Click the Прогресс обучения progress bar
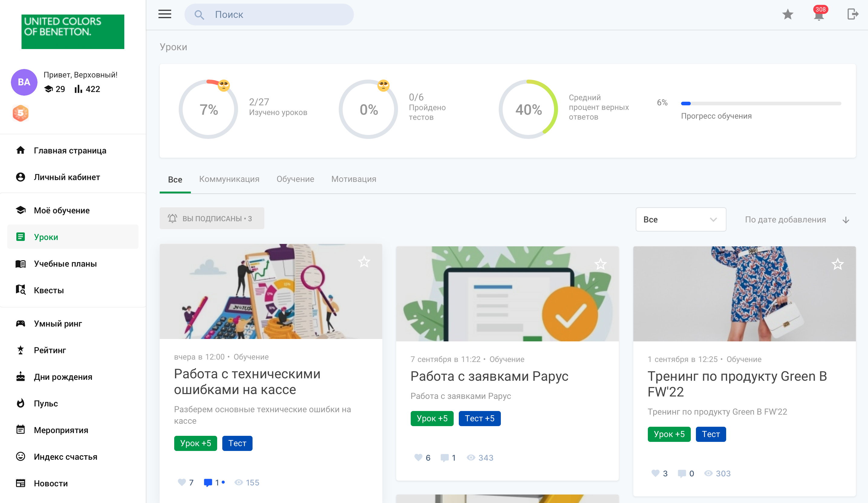The image size is (868, 503). pos(761,104)
